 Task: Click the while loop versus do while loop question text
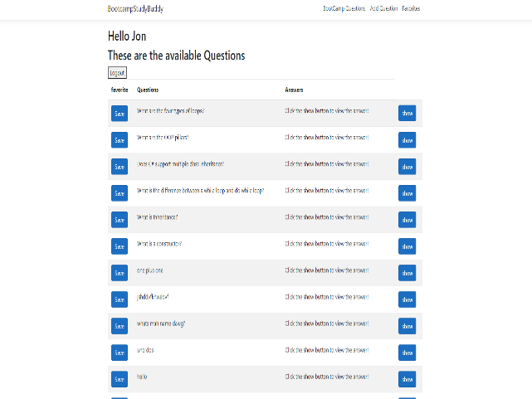tap(200, 191)
